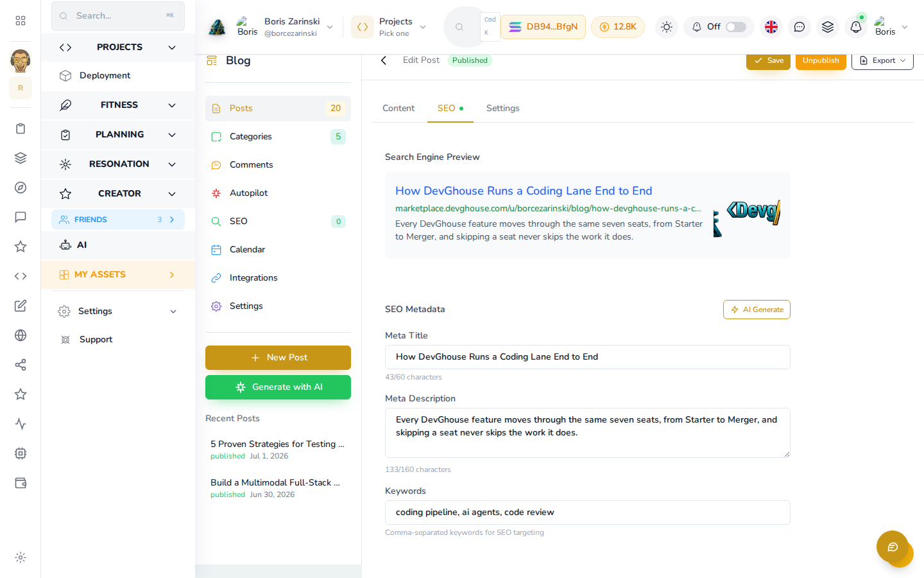This screenshot has height=578, width=924.
Task: Open Comments in Blog menu
Action: 278,165
